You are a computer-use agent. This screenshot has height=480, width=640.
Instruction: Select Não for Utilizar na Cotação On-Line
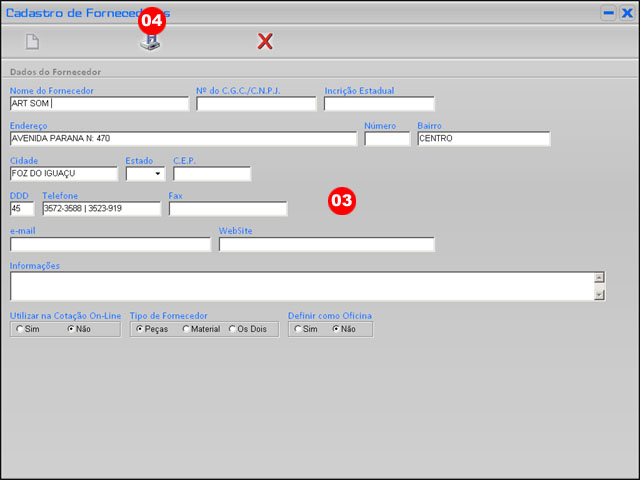pyautogui.click(x=71, y=329)
